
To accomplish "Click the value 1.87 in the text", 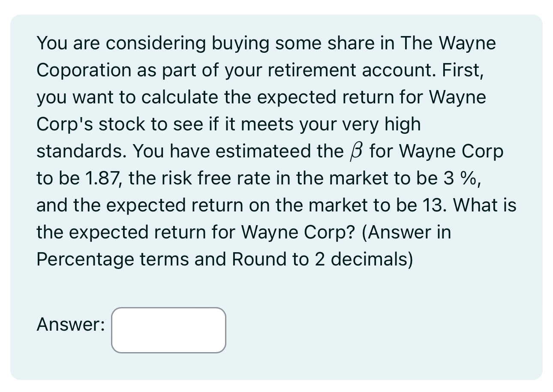I will pos(75,178).
